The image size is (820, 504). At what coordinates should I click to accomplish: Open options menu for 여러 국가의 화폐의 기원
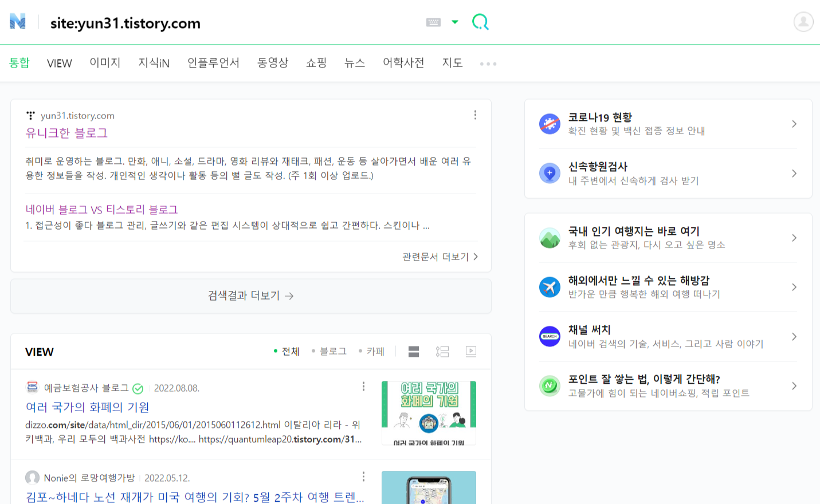pyautogui.click(x=363, y=387)
